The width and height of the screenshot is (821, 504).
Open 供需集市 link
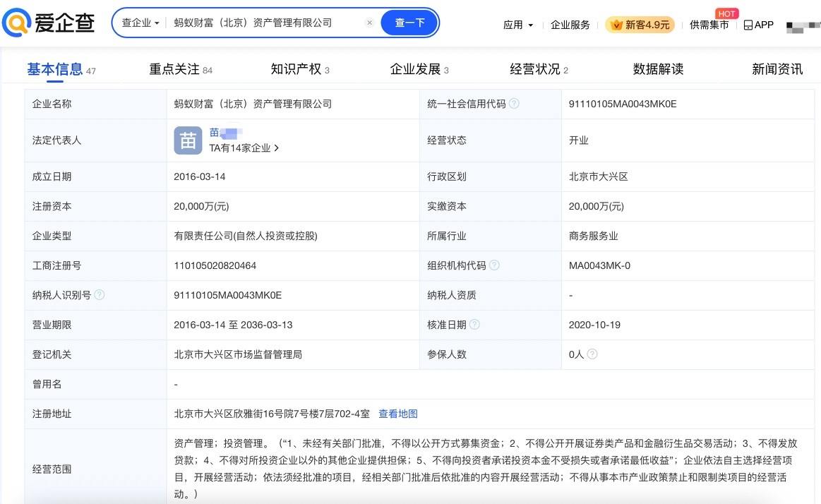[709, 25]
